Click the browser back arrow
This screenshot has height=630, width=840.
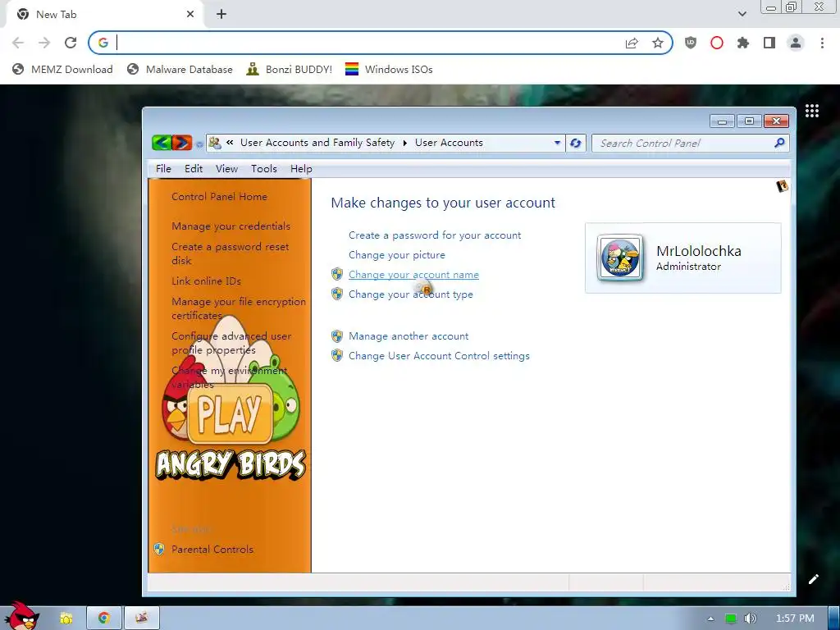pyautogui.click(x=18, y=43)
